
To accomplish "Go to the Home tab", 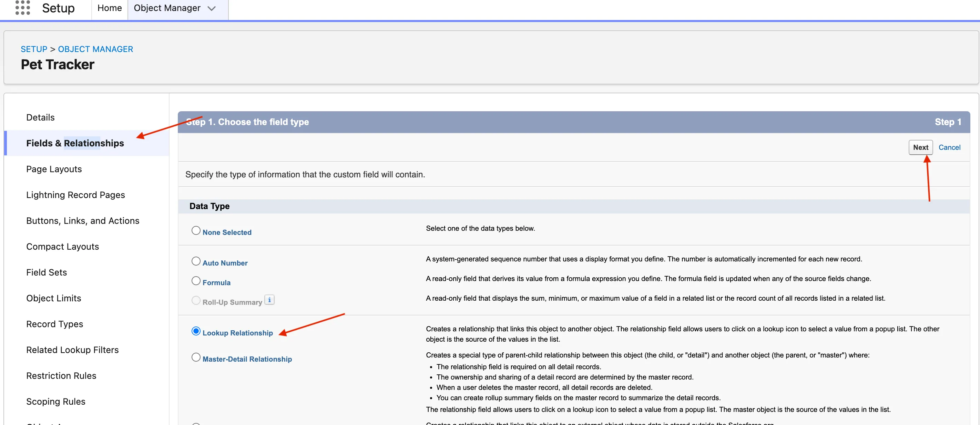I will point(110,8).
